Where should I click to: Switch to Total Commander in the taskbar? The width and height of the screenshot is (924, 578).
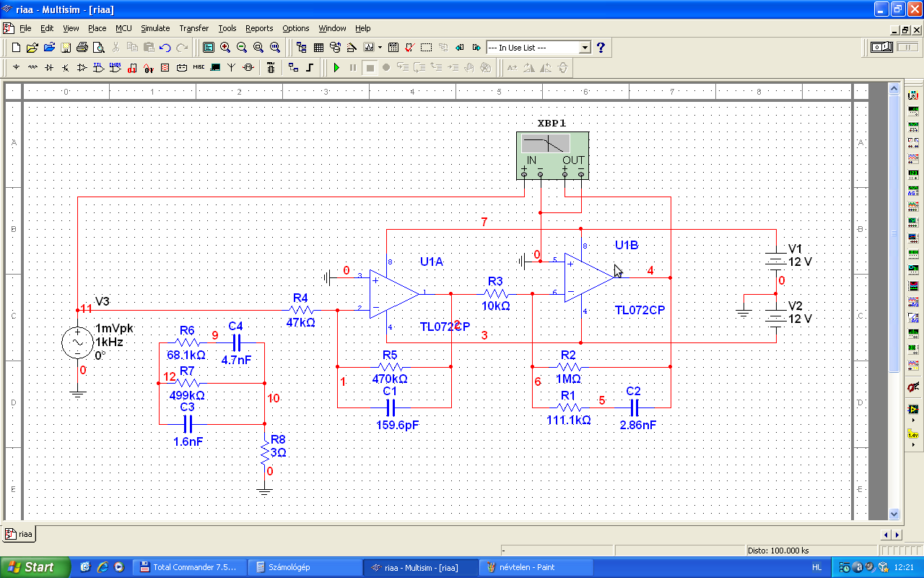click(x=189, y=567)
